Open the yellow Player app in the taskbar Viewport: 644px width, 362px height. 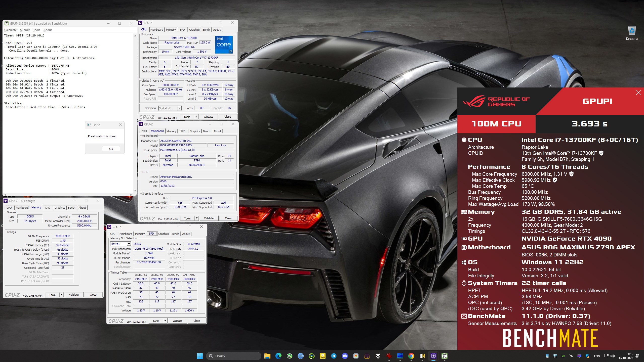pos(323,356)
